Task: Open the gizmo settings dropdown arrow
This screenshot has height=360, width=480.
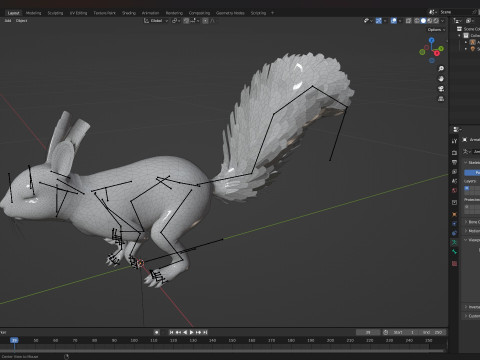Action: pyautogui.click(x=385, y=21)
